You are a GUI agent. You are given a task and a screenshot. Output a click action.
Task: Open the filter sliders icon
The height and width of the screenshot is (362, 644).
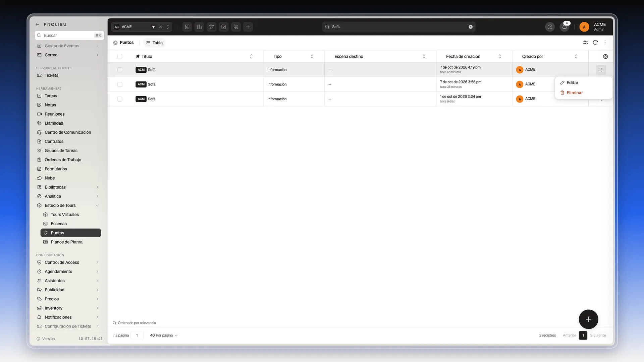click(x=585, y=43)
